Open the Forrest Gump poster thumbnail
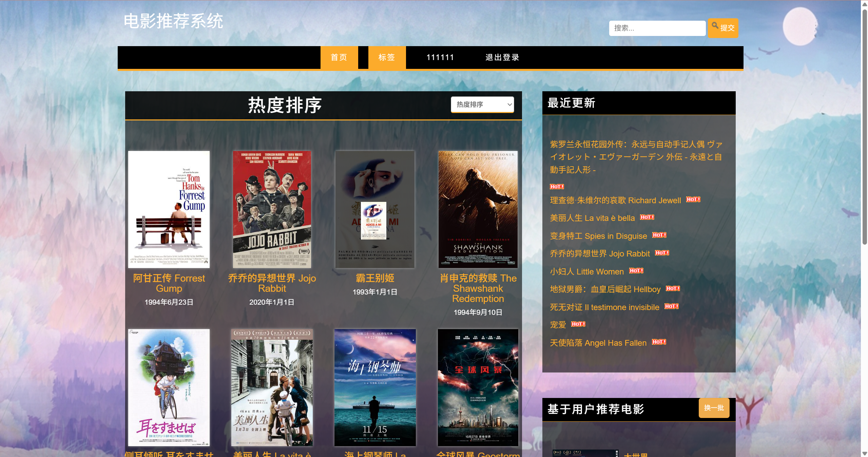Image resolution: width=868 pixels, height=457 pixels. pyautogui.click(x=169, y=209)
